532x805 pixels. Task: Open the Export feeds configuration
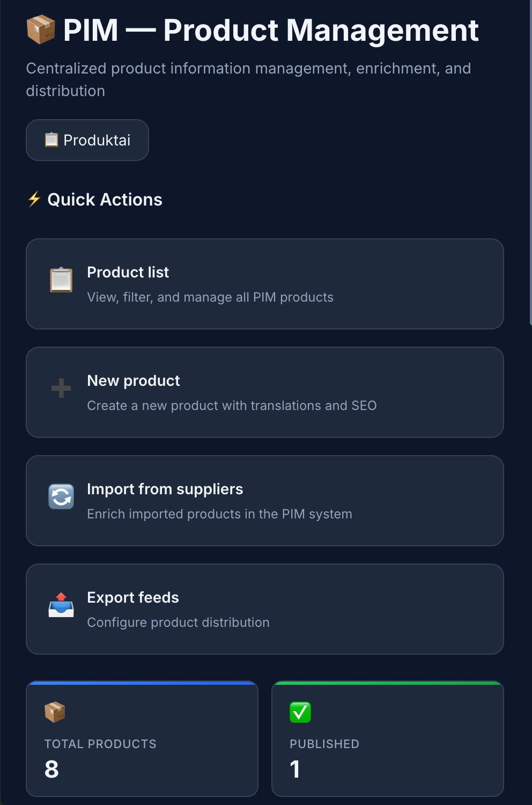pos(265,609)
